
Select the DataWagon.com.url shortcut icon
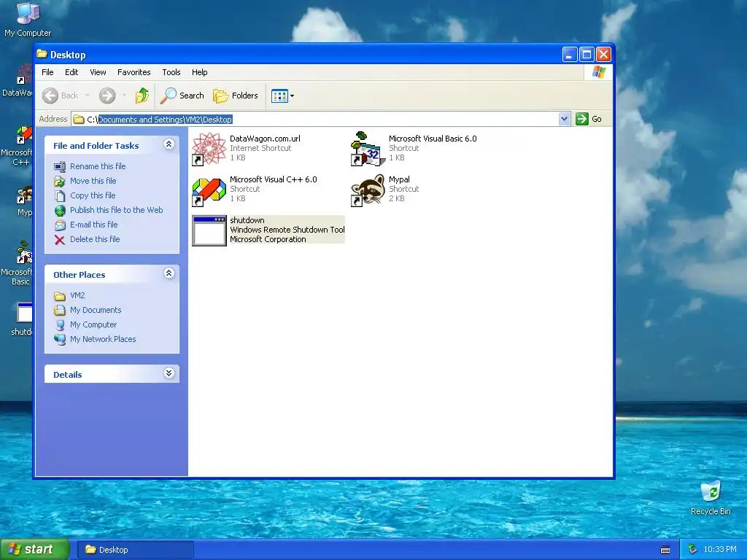pyautogui.click(x=209, y=149)
